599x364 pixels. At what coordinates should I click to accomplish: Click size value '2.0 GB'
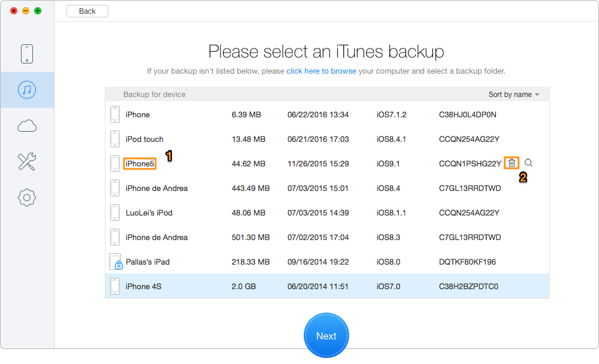tap(244, 286)
